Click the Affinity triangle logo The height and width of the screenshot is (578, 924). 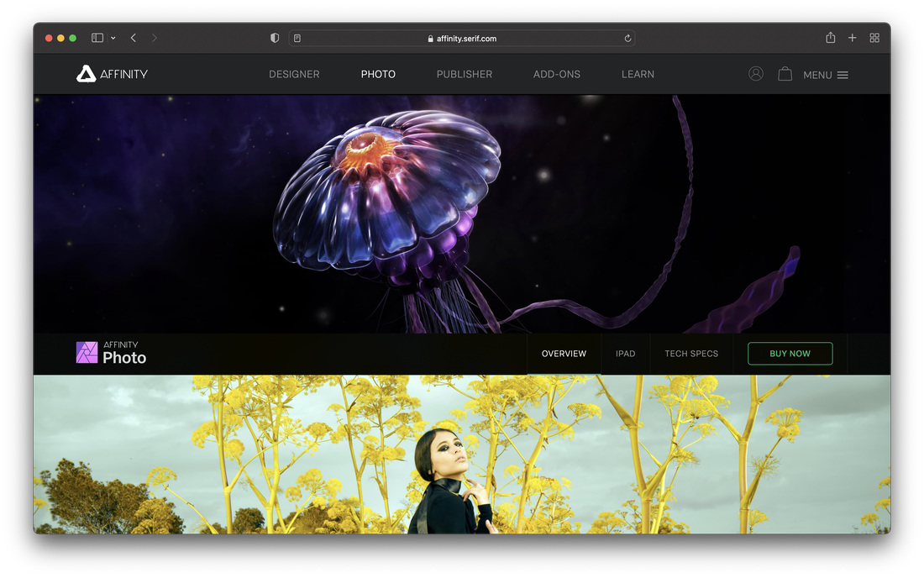click(85, 73)
